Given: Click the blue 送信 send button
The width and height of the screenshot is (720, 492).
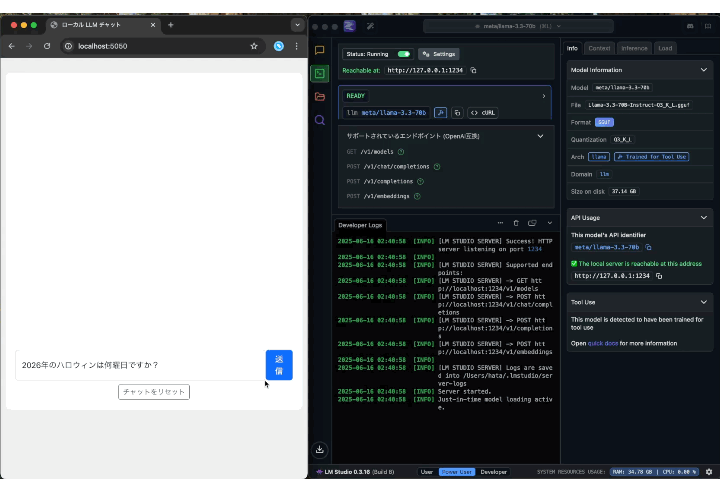Looking at the screenshot, I should 279,365.
